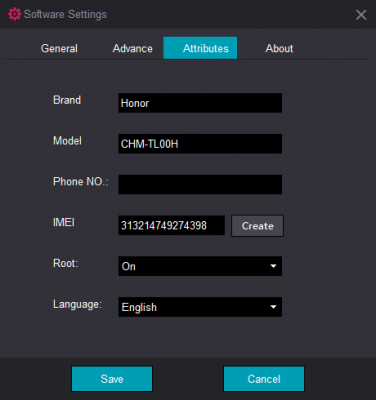The image size is (376, 400).
Task: Click the IMEI label
Action: click(x=64, y=222)
